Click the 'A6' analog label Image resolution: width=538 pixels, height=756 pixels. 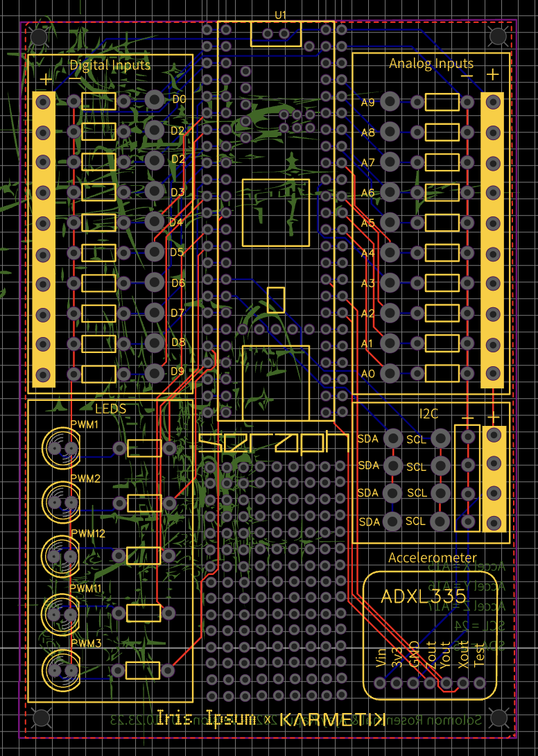click(368, 193)
